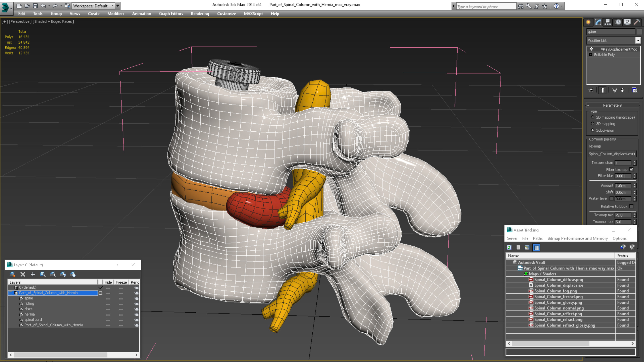Viewport: 644px width, 362px height.
Task: Select the 3D mapping radio button
Action: pos(593,124)
